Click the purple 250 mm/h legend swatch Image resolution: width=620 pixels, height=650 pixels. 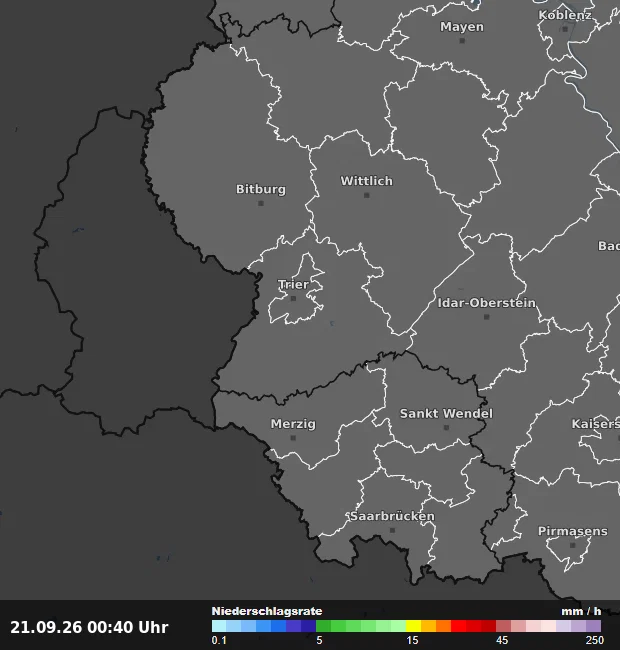pyautogui.click(x=593, y=626)
